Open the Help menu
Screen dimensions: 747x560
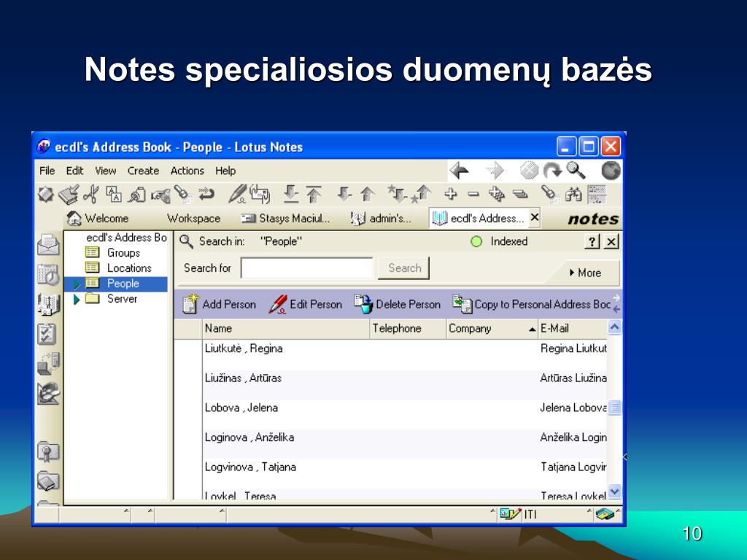pos(225,171)
